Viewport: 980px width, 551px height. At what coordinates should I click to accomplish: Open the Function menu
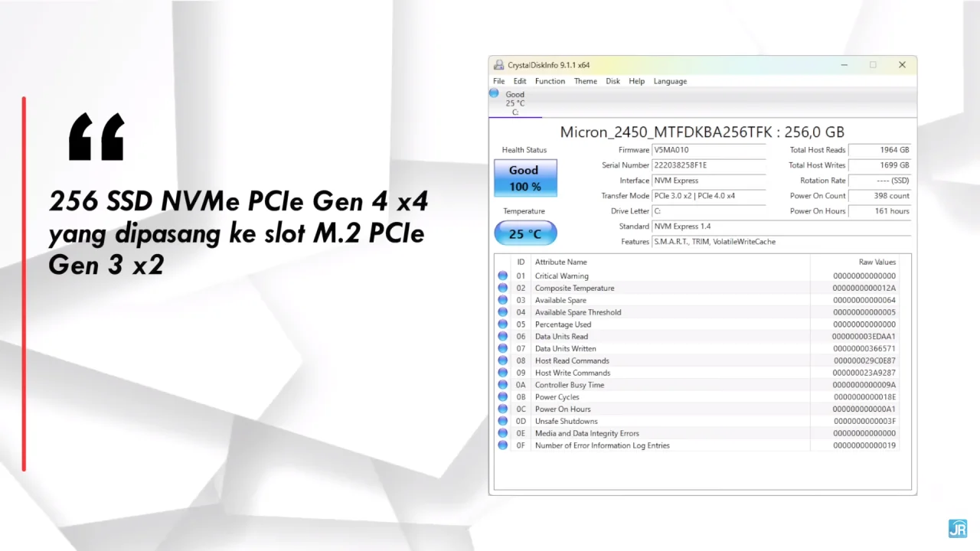[550, 81]
